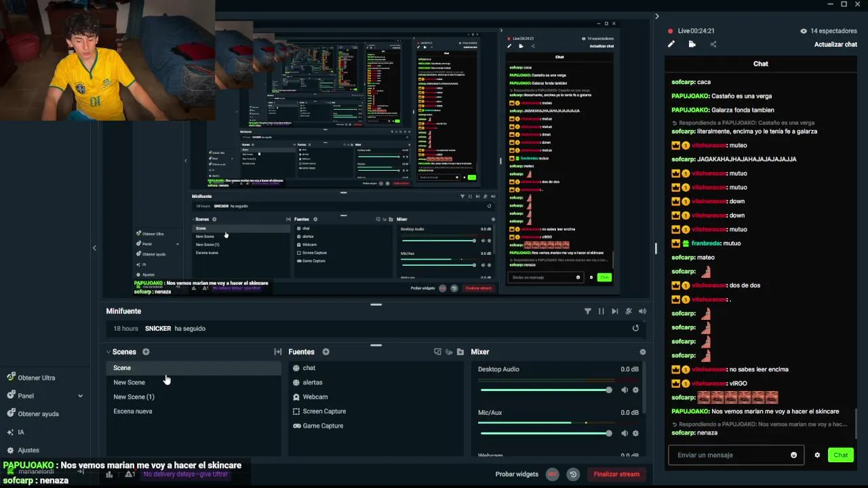
Task: Mute Mic/Aux speaker icon
Action: coord(625,433)
